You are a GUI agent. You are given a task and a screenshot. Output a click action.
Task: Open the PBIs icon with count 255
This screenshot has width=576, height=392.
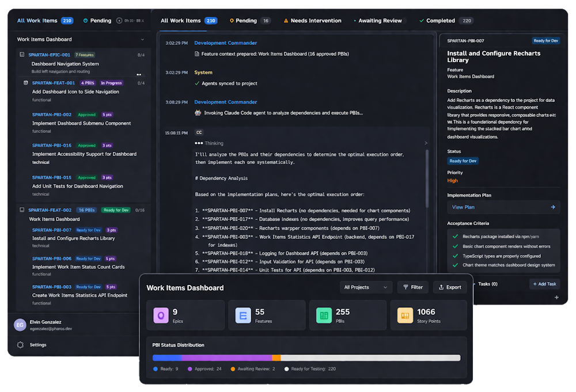coord(323,315)
